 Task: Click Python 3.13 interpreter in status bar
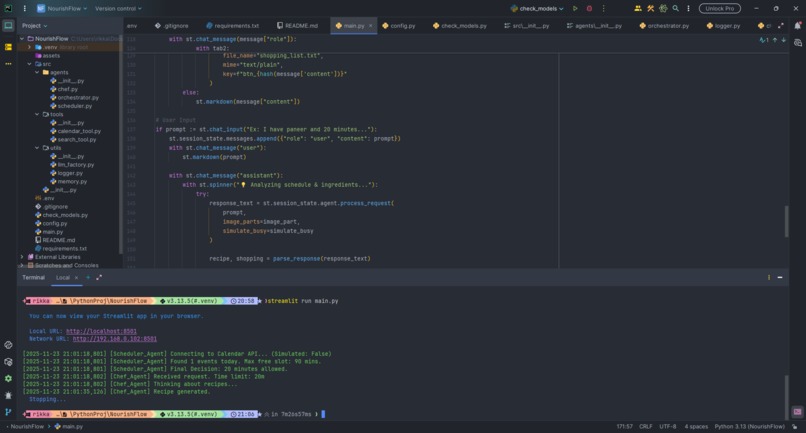tap(749, 427)
